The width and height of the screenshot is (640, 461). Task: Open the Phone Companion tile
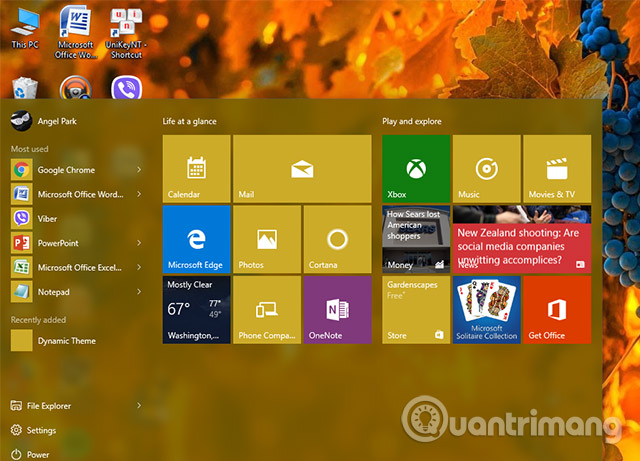click(x=267, y=310)
